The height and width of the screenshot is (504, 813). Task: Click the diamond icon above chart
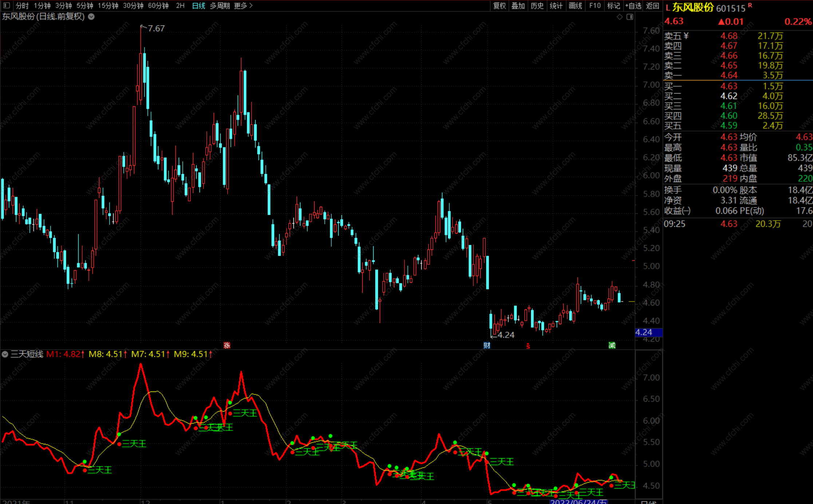click(x=620, y=17)
